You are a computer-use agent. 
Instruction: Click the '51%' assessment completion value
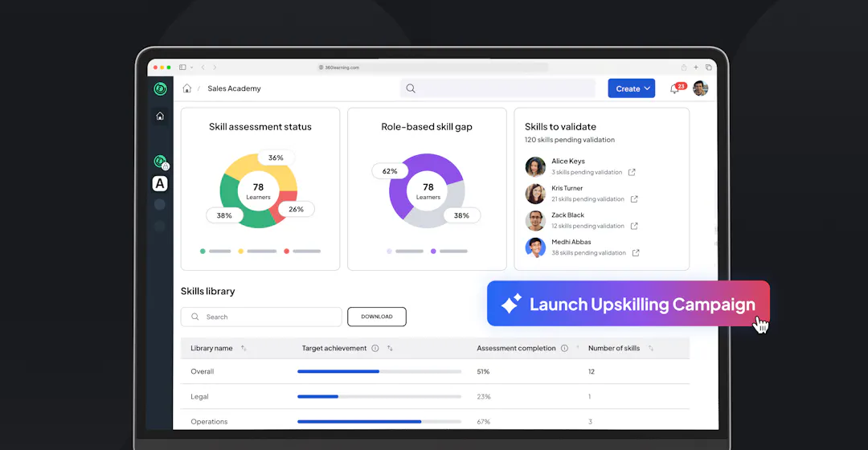483,371
